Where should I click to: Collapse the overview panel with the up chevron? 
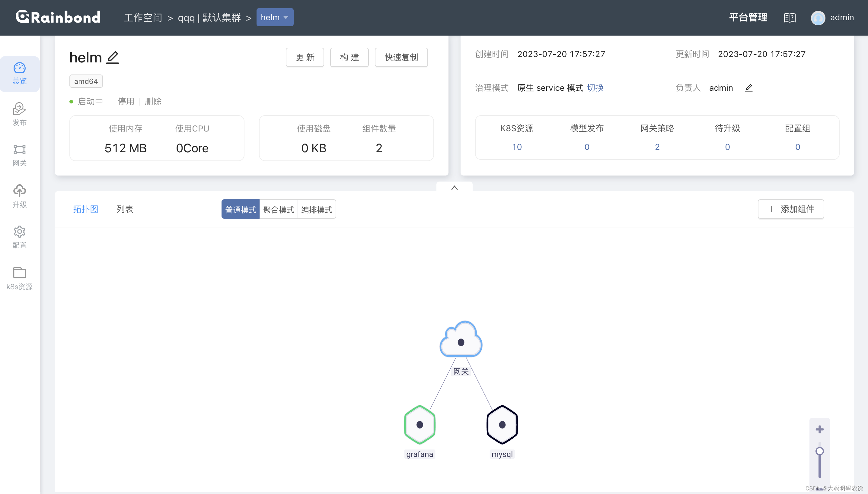click(x=454, y=188)
